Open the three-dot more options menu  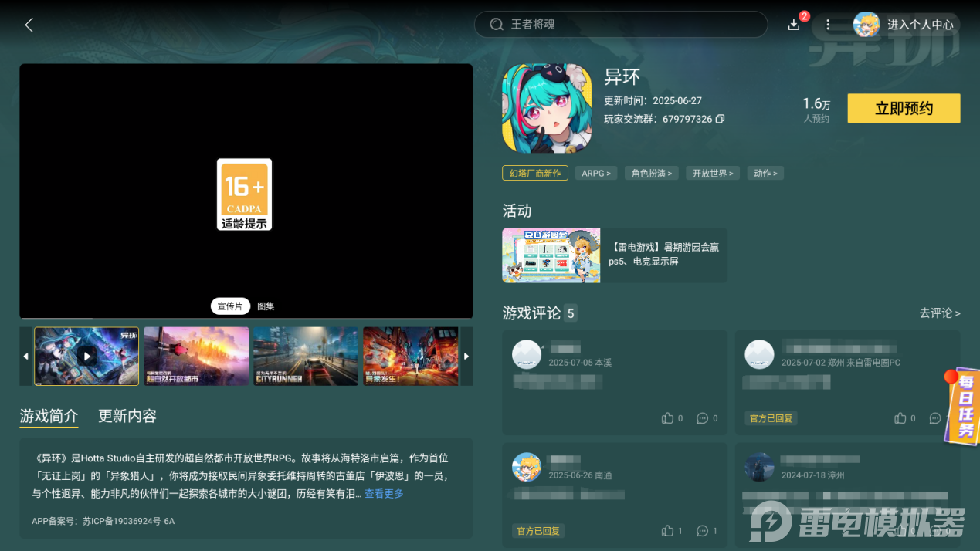point(828,25)
